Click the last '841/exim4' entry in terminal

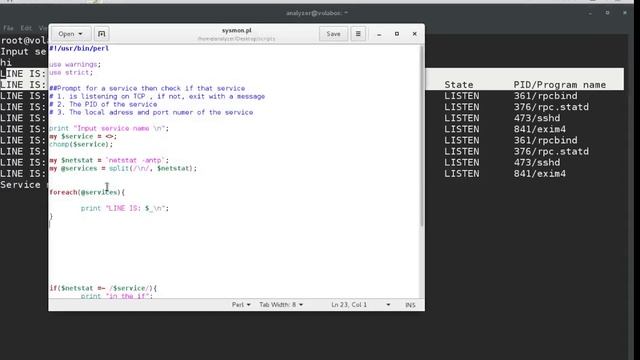pyautogui.click(x=540, y=173)
